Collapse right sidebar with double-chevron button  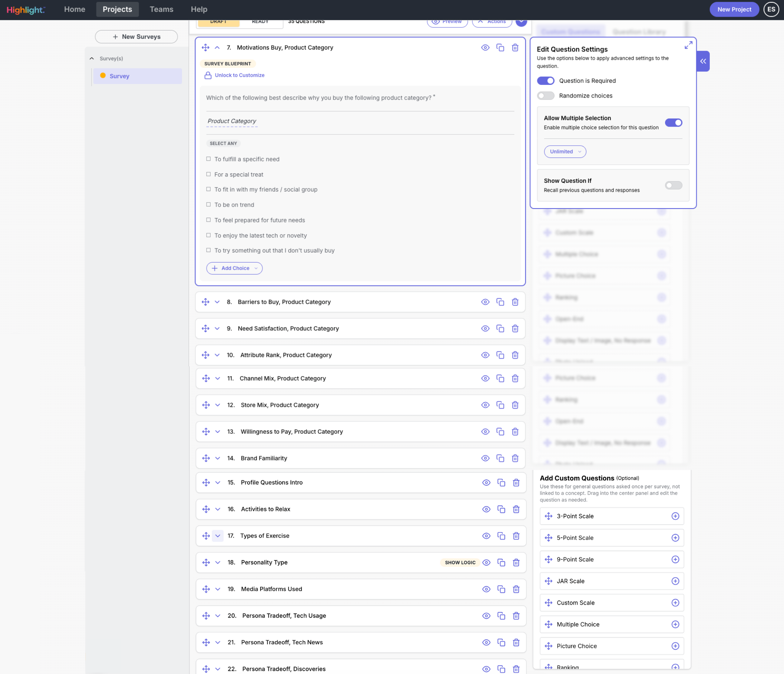click(703, 61)
